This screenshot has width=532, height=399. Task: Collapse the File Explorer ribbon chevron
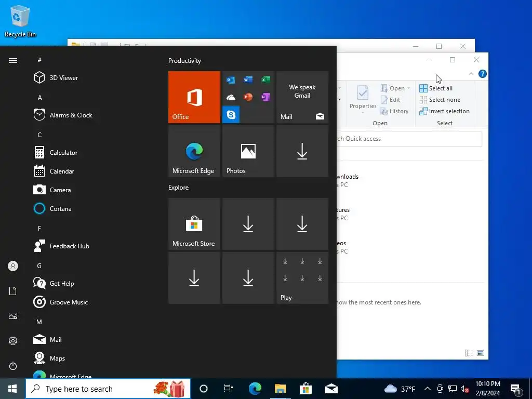coord(471,74)
